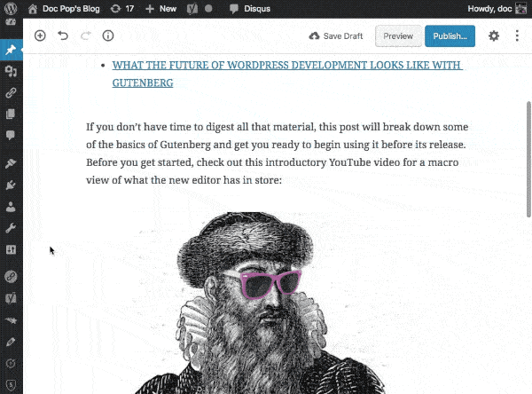The image size is (532, 394).
Task: Open the Posts pin icon in sidebar
Action: coord(10,51)
